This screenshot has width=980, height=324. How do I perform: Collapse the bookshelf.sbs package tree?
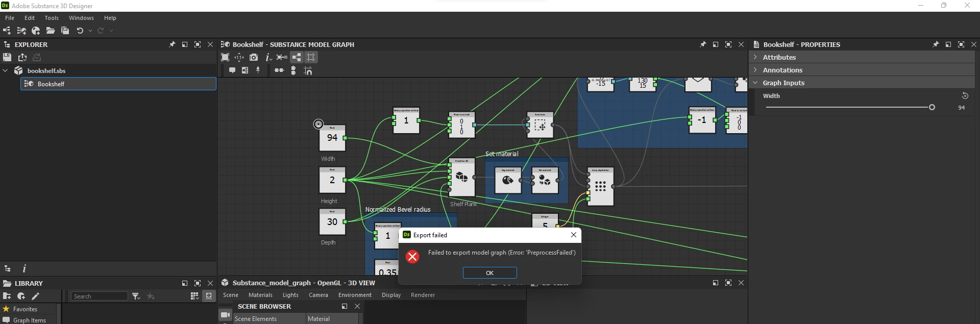coord(6,70)
